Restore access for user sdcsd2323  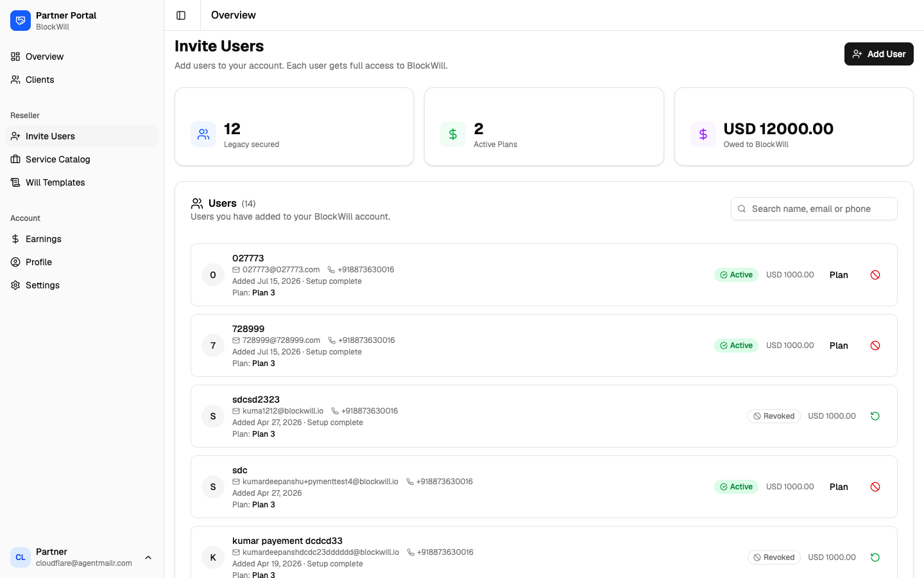coord(875,416)
